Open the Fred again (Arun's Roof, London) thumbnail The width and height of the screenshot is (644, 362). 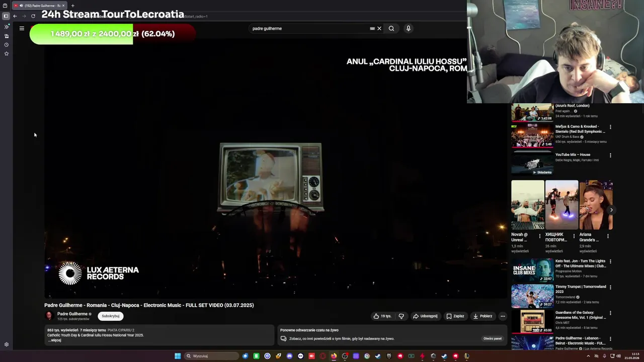pyautogui.click(x=532, y=113)
